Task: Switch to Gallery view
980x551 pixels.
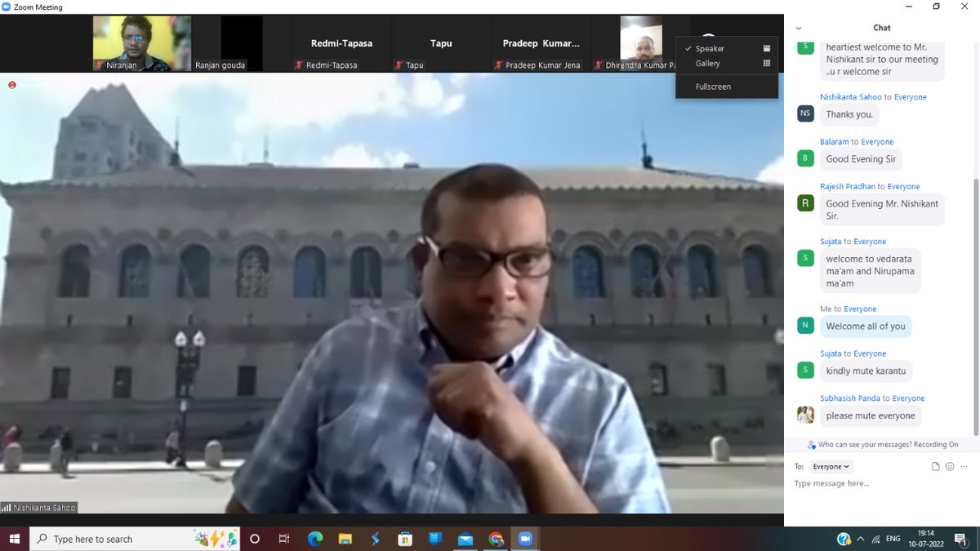Action: pyautogui.click(x=727, y=63)
